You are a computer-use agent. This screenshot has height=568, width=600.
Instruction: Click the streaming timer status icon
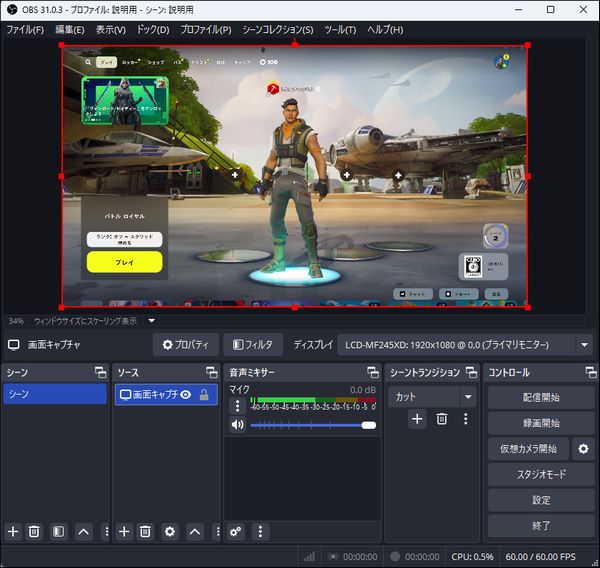(x=334, y=557)
